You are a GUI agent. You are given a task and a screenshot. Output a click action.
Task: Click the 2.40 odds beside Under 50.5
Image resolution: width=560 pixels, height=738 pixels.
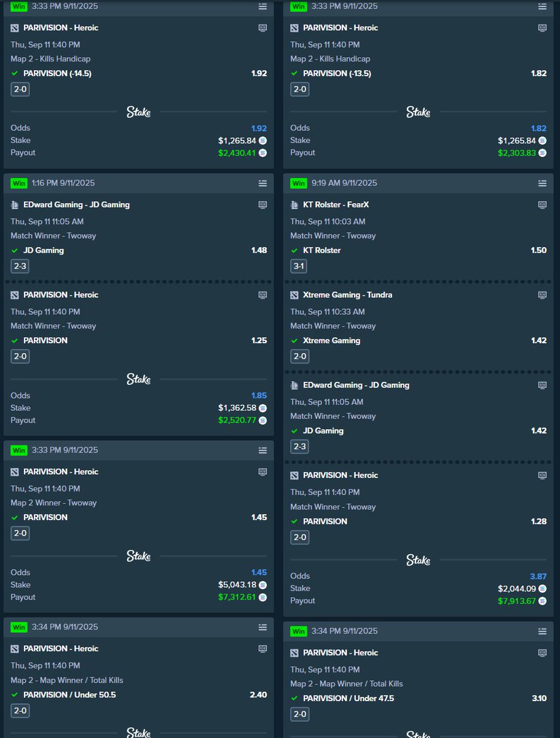coord(259,695)
